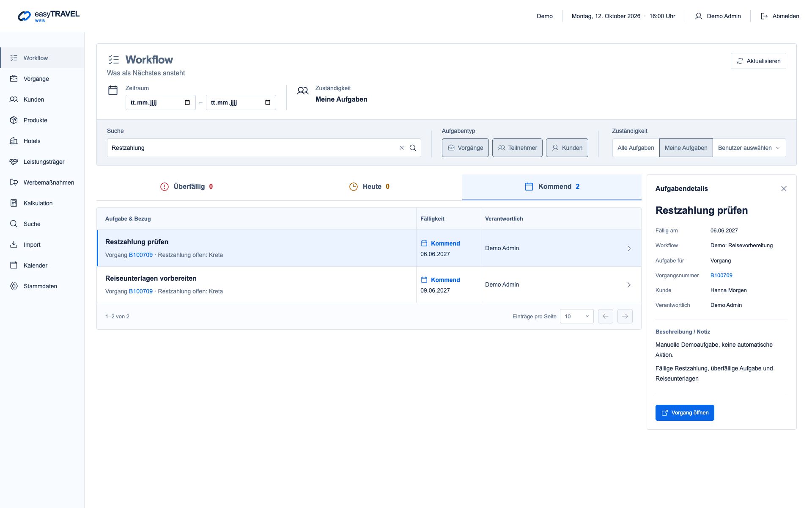The image size is (812, 508).
Task: Open the Benutzer auswählen dropdown
Action: 749,148
